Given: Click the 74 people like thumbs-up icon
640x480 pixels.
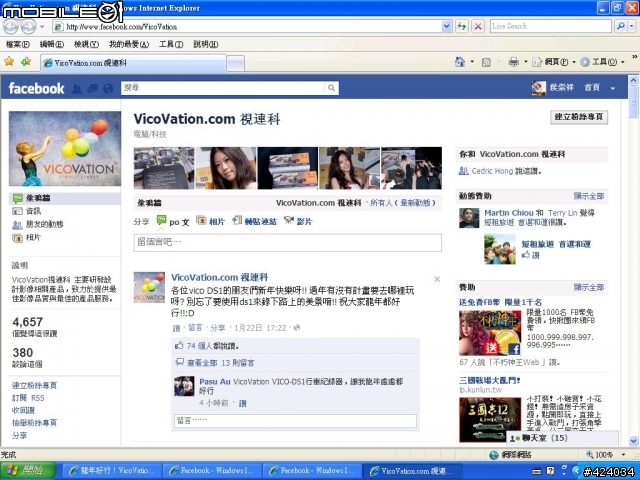Looking at the screenshot, I should (x=179, y=346).
